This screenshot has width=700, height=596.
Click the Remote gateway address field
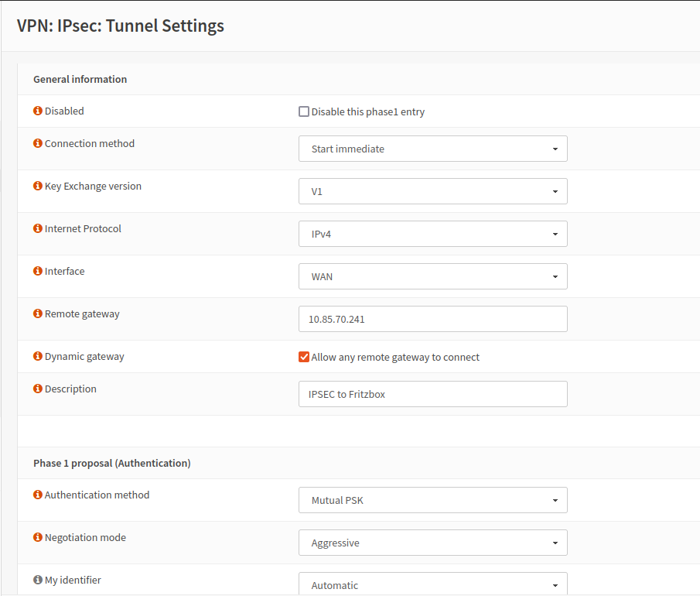coord(432,319)
